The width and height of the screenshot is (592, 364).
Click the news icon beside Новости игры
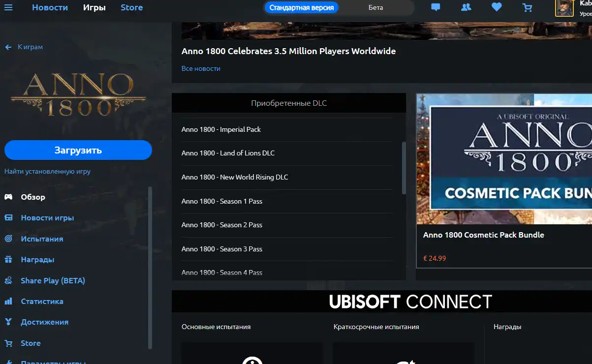tap(8, 218)
